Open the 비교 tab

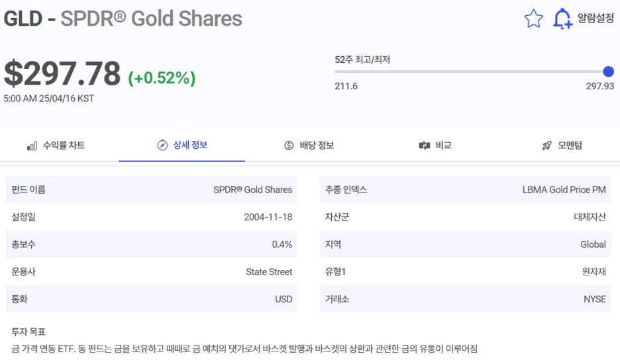pos(435,146)
